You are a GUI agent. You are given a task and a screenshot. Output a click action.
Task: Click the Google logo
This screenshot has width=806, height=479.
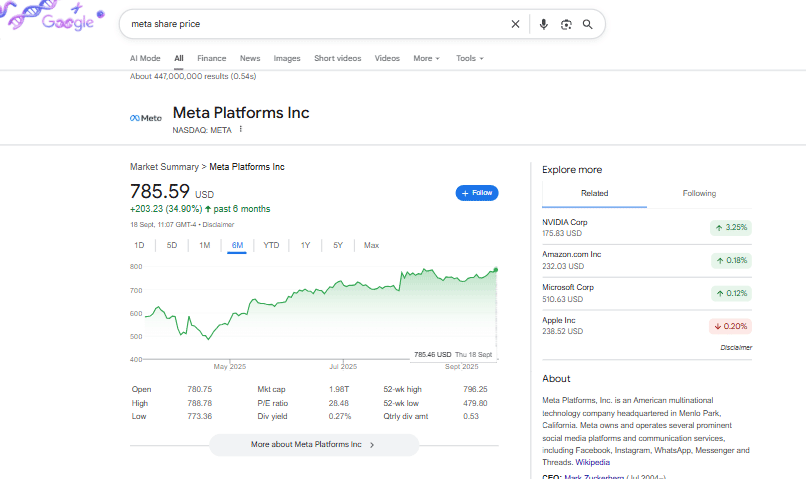[x=68, y=22]
